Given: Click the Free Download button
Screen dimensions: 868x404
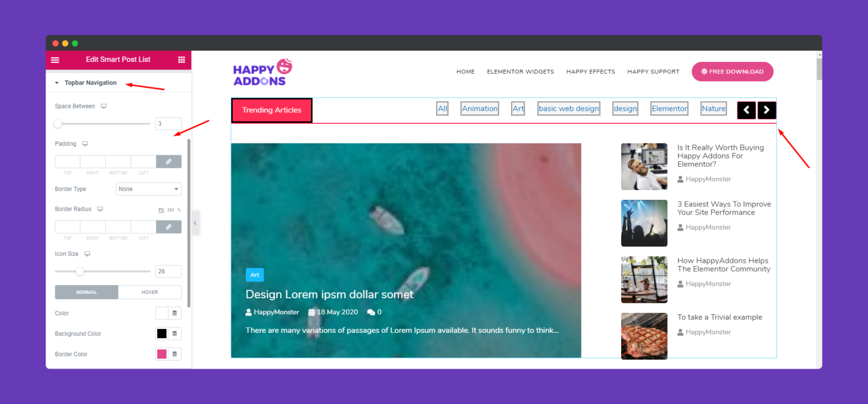Looking at the screenshot, I should coord(732,72).
